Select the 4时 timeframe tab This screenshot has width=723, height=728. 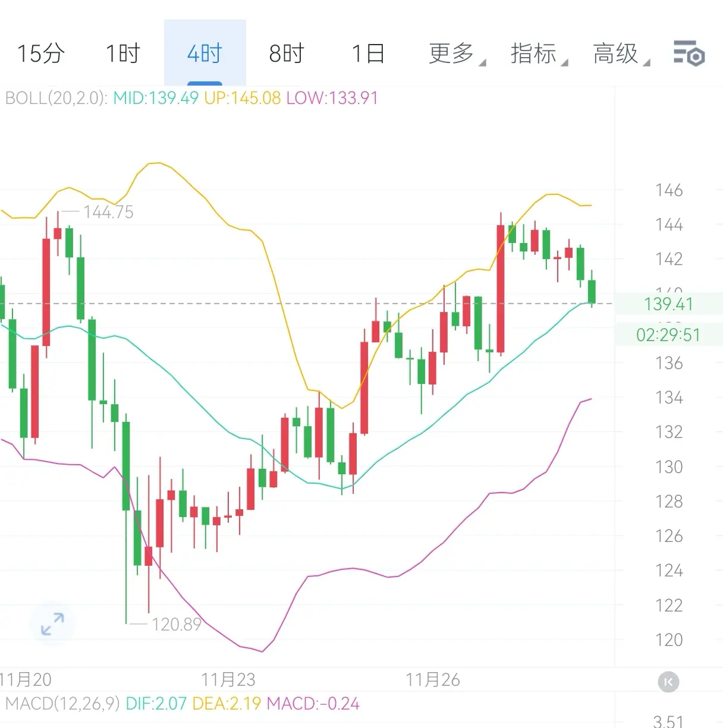[x=205, y=53]
